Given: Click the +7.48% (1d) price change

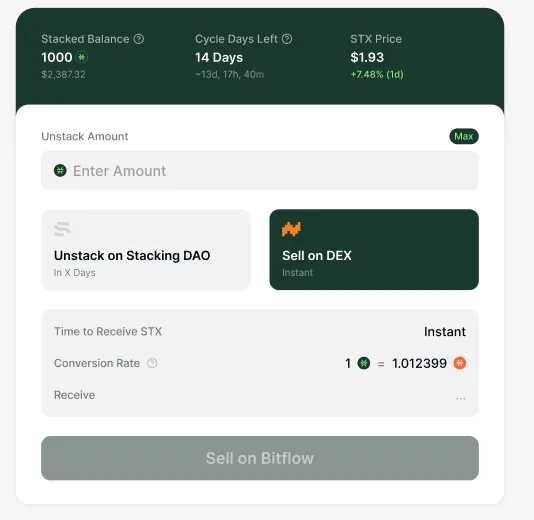Looking at the screenshot, I should coord(377,74).
